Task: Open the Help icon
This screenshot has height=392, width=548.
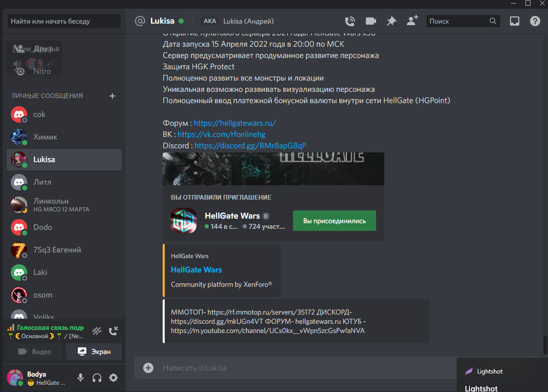Action: pyautogui.click(x=535, y=22)
